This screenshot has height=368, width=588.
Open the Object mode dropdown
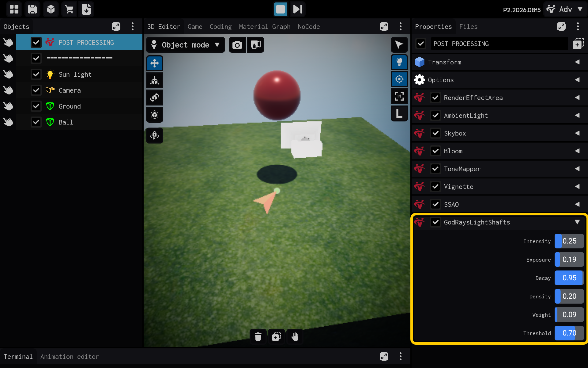[x=185, y=45]
